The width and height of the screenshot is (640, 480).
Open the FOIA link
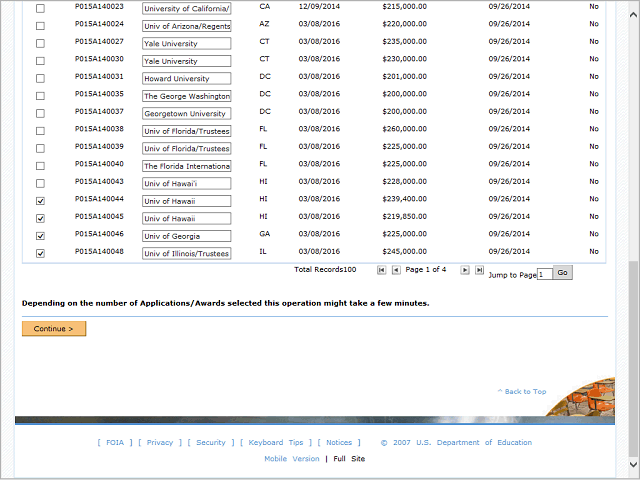(x=115, y=442)
